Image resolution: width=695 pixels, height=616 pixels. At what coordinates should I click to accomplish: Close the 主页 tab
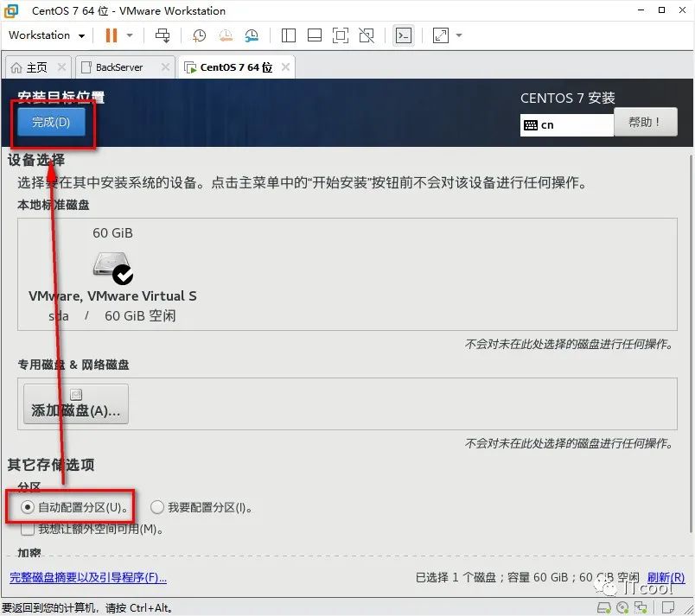[61, 67]
